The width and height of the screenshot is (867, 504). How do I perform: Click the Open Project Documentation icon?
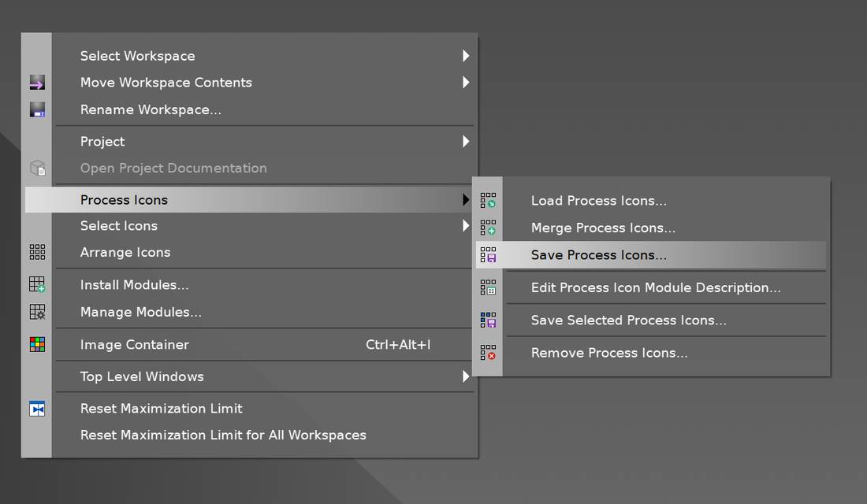click(x=37, y=168)
